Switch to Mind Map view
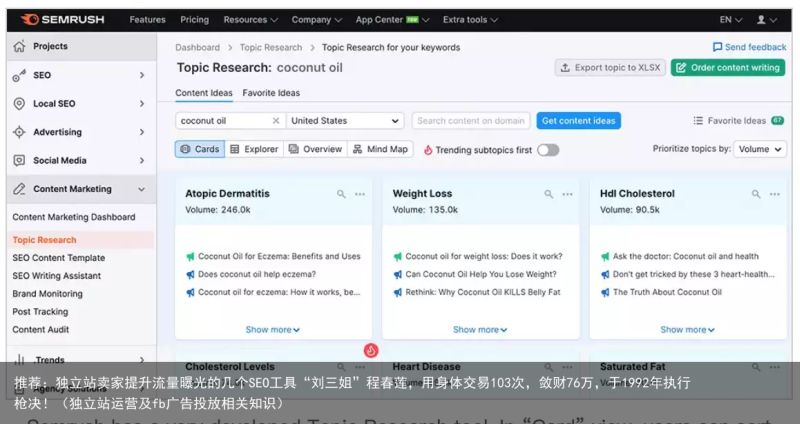The height and width of the screenshot is (424, 800). (380, 149)
